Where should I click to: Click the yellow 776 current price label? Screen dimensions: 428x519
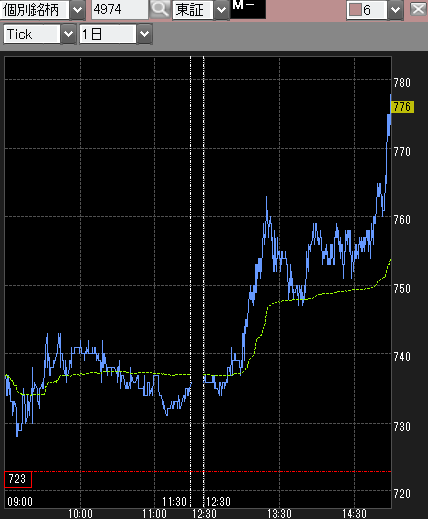pyautogui.click(x=402, y=107)
